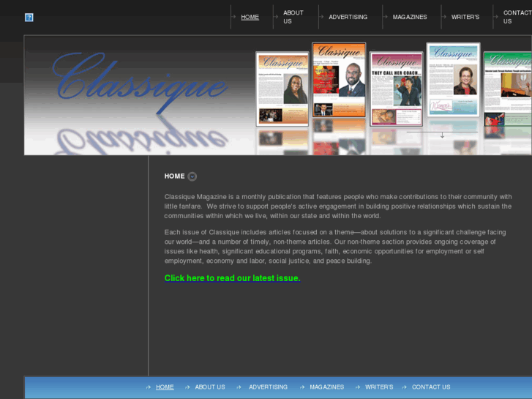Viewport: 532px width, 399px height.
Task: Click the broken image placeholder icon at top left
Action: [x=29, y=18]
